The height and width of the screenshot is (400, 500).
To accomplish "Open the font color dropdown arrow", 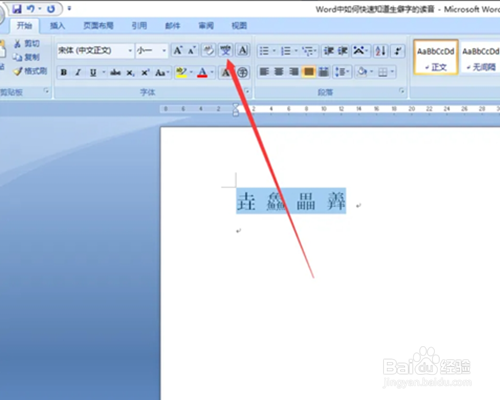I will [212, 72].
